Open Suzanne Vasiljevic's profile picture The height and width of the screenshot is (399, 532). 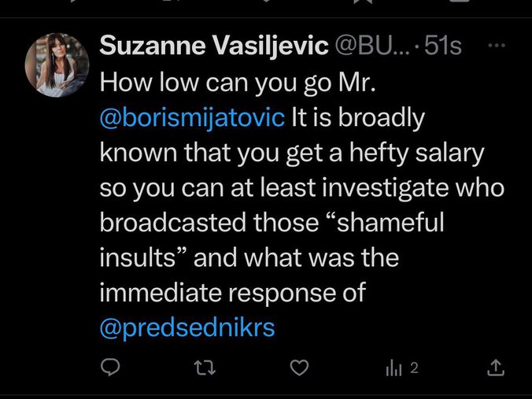(57, 65)
